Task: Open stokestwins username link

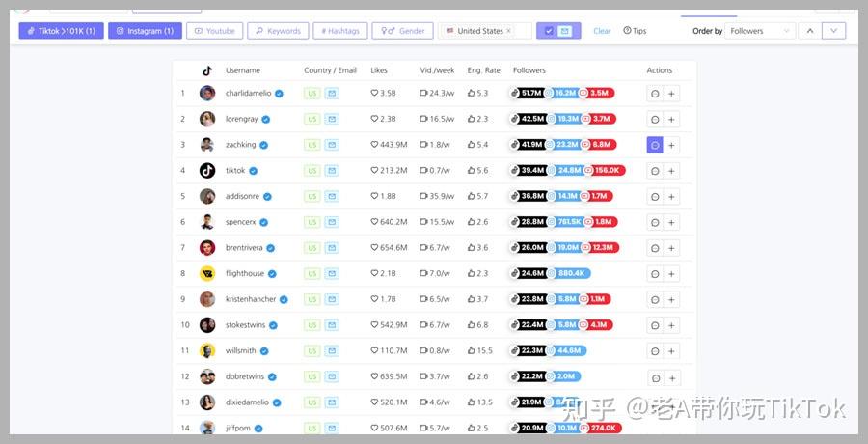Action: point(245,325)
